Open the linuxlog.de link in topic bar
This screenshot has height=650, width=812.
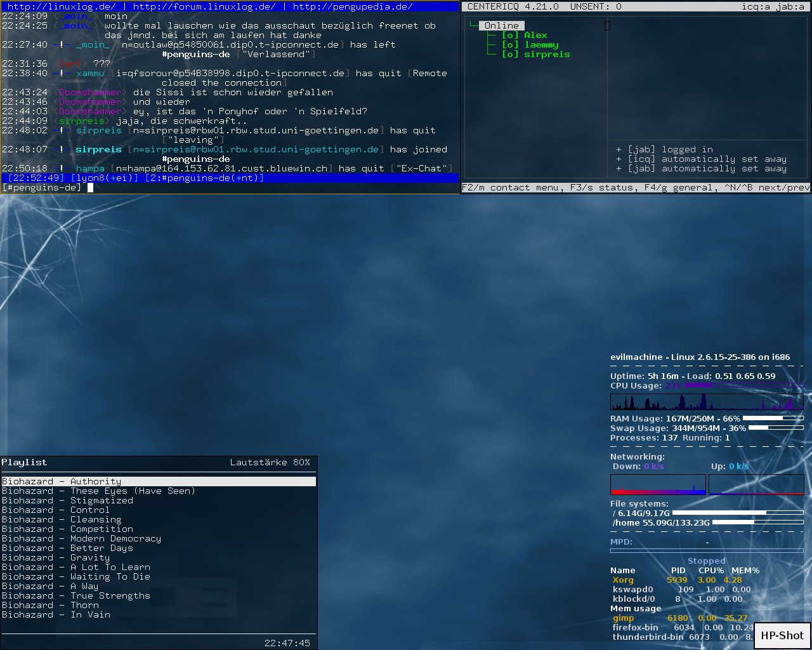(x=62, y=6)
